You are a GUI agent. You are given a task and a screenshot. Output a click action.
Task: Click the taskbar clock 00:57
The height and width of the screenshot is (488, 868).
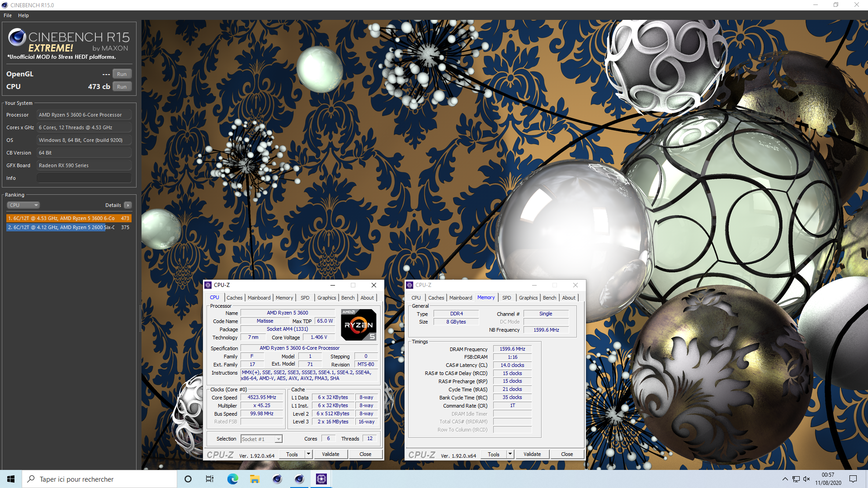pyautogui.click(x=828, y=479)
